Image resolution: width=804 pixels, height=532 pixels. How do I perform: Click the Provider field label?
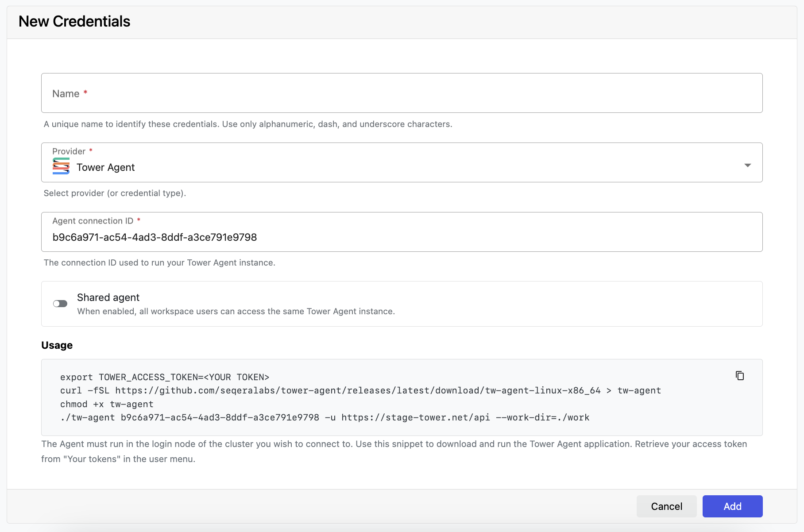pyautogui.click(x=69, y=151)
